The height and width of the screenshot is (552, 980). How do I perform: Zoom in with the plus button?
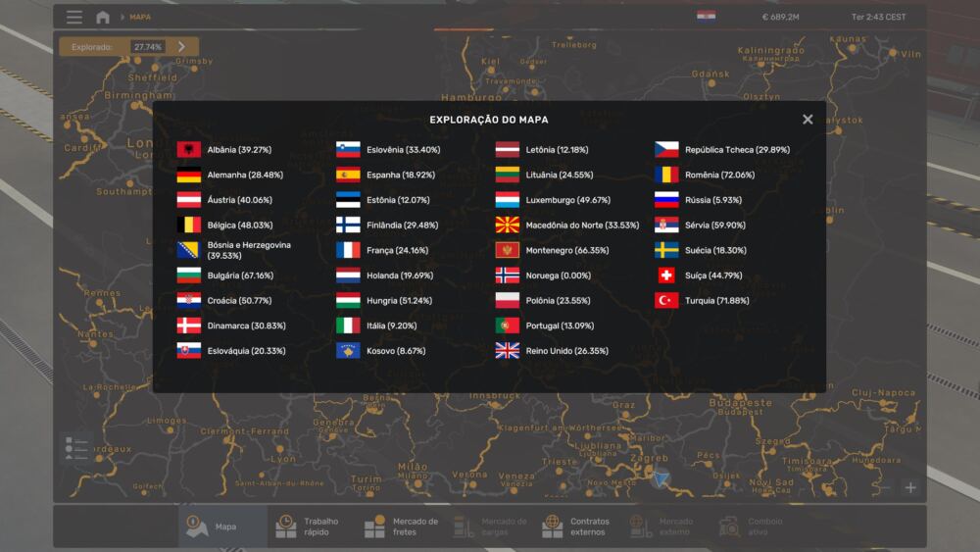point(910,487)
